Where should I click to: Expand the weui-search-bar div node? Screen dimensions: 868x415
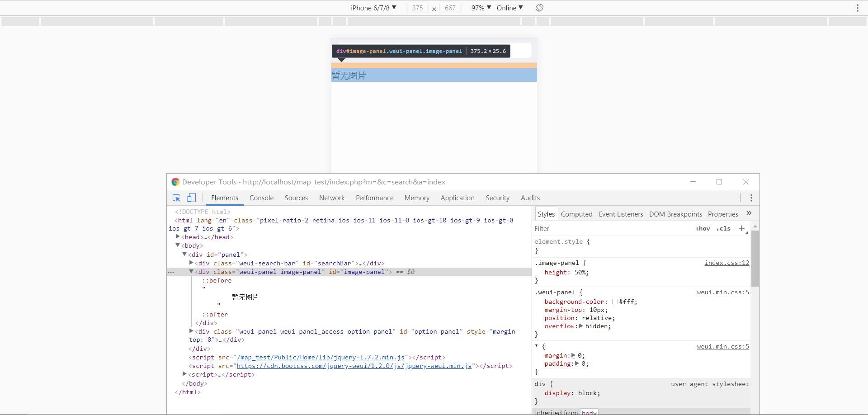[x=191, y=263]
